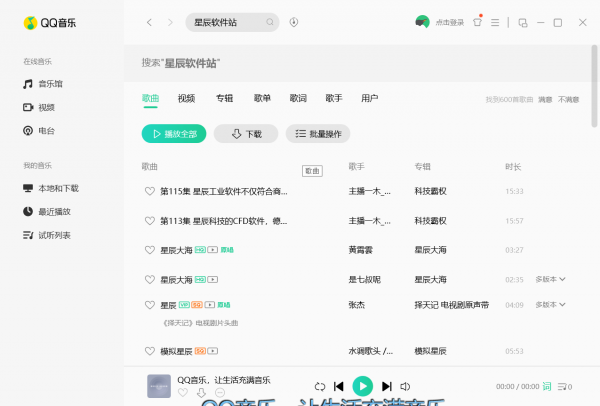The height and width of the screenshot is (406, 600).
Task: Open the main menu hamburger icon
Action: [x=495, y=23]
